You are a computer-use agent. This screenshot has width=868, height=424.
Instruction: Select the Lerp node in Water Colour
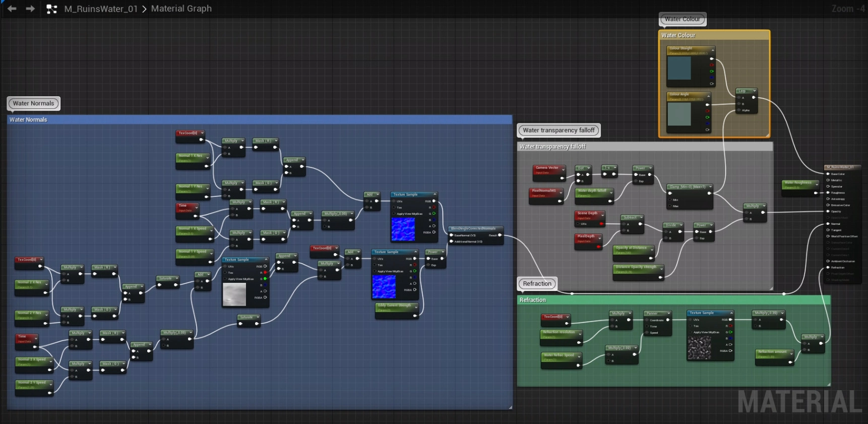742,91
